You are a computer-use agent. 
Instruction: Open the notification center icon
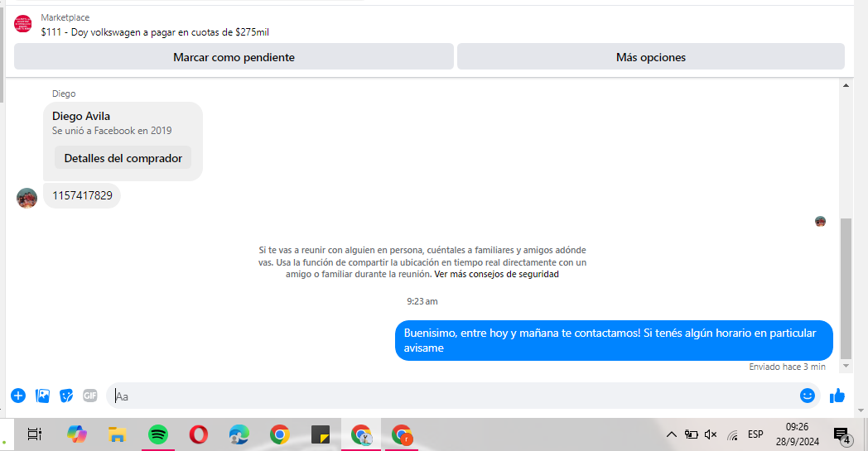(842, 435)
